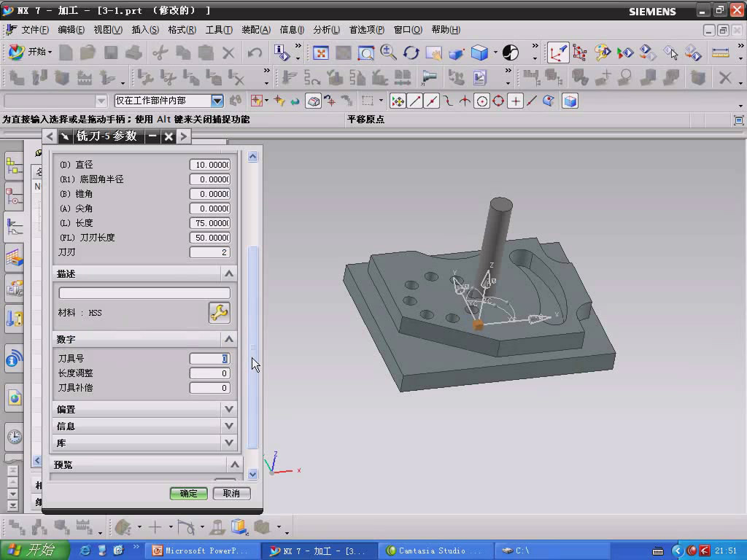The height and width of the screenshot is (560, 747).
Task: Click the dialog scrollbar down arrow
Action: pos(253,474)
